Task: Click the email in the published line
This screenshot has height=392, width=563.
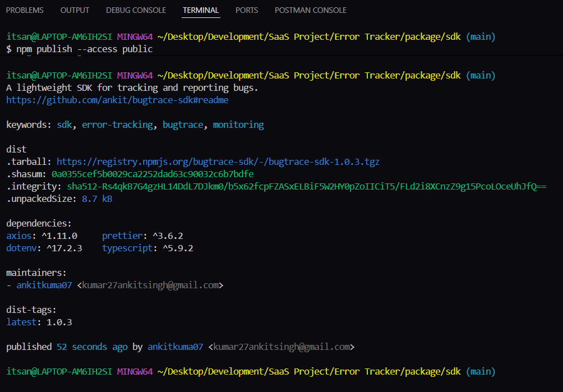Action: click(281, 347)
